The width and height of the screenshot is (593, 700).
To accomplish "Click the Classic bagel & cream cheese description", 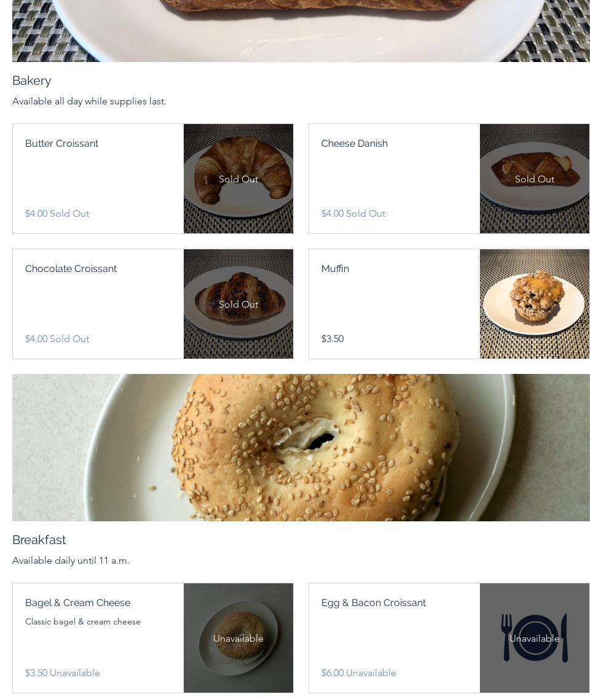I will [83, 621].
